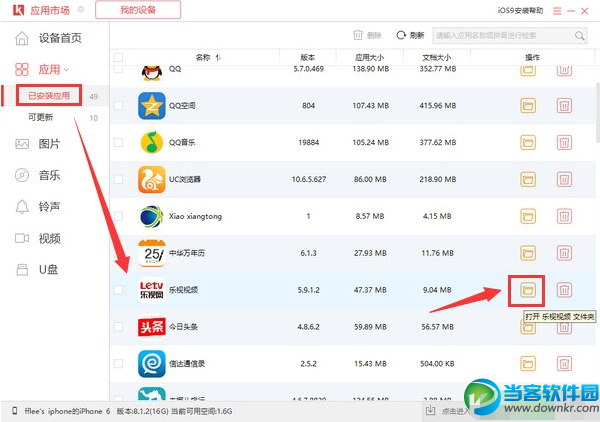
Task: Delete the QQ空间 app
Action: (564, 106)
